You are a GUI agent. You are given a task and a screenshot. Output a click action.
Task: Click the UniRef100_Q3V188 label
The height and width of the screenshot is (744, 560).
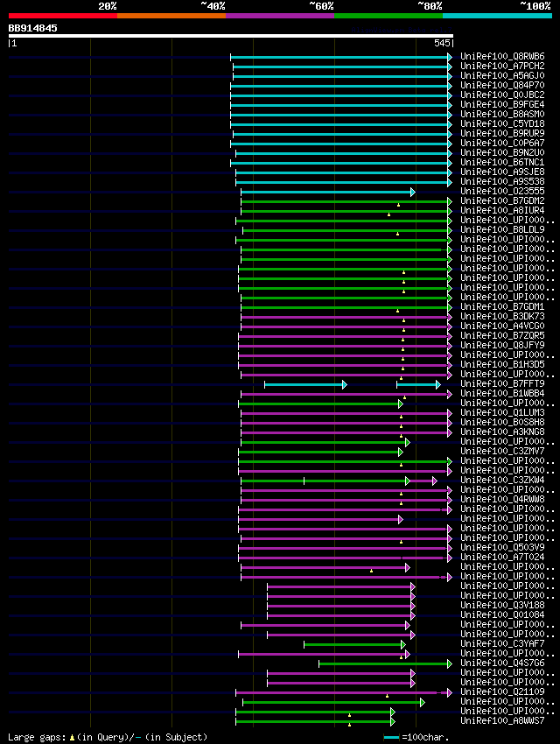click(x=502, y=605)
